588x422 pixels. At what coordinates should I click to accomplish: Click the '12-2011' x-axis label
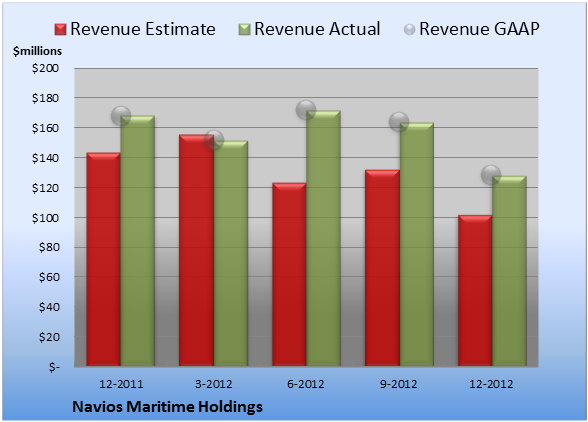121,384
